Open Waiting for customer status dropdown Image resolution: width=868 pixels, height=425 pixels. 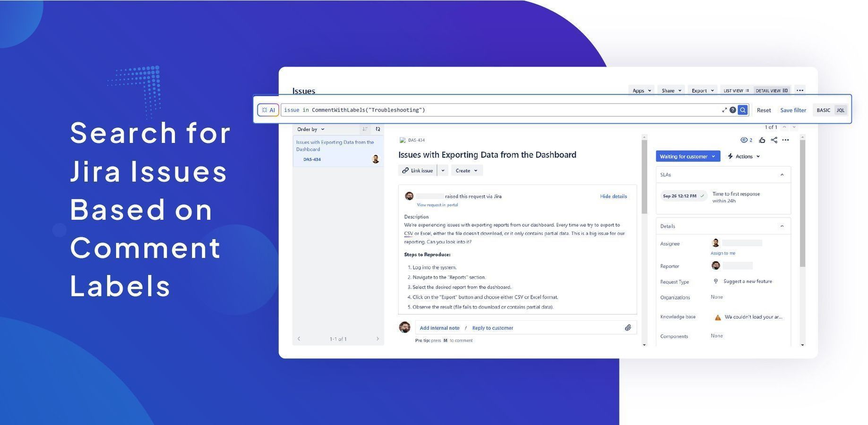click(688, 156)
